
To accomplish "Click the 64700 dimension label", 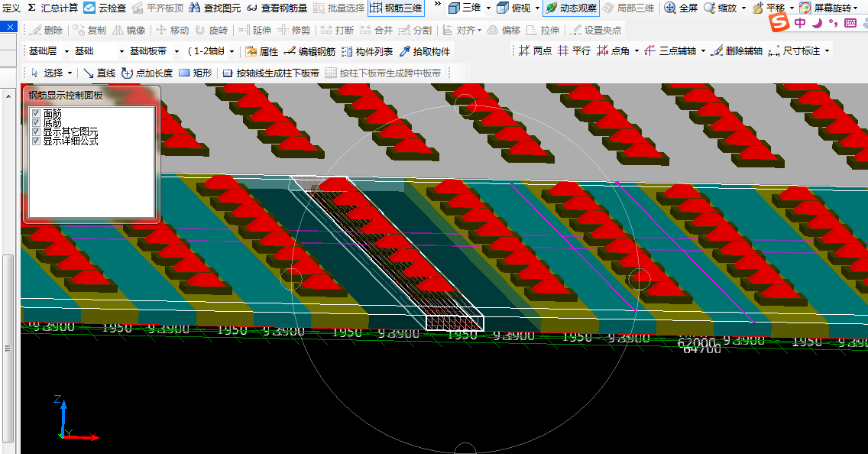I will pyautogui.click(x=702, y=349).
